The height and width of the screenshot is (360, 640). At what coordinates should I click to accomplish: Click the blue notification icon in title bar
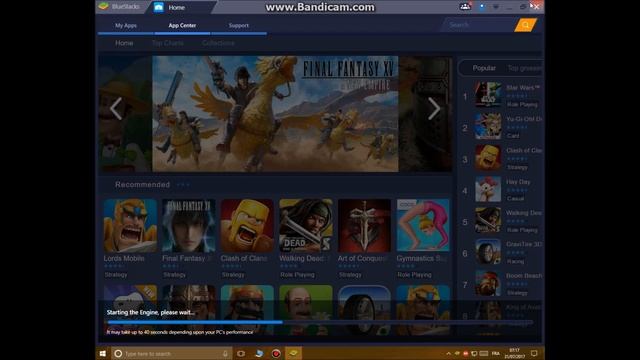click(482, 7)
